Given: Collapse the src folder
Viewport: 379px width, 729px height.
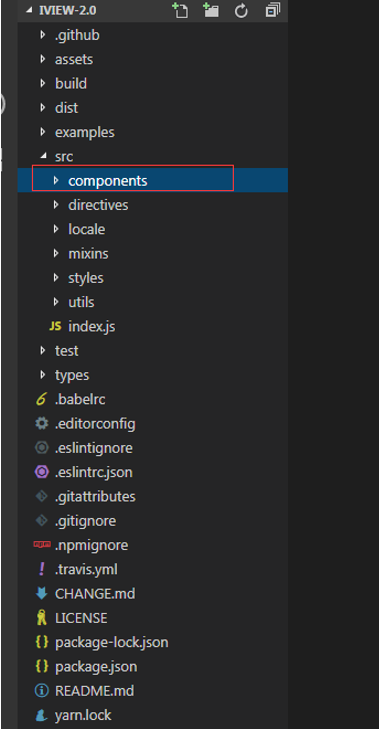Looking at the screenshot, I should tap(43, 156).
